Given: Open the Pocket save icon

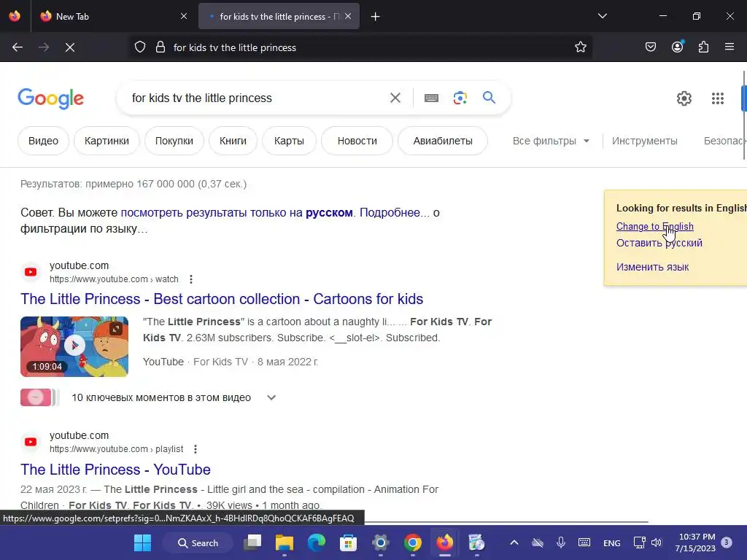Looking at the screenshot, I should point(650,47).
